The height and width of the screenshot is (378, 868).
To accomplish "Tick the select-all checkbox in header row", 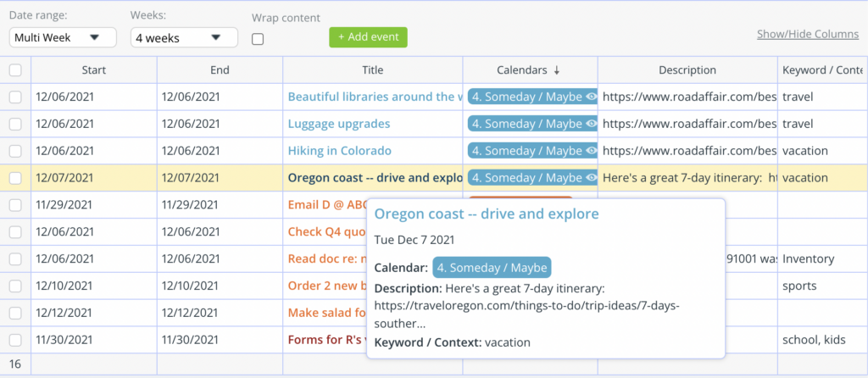I will click(15, 69).
